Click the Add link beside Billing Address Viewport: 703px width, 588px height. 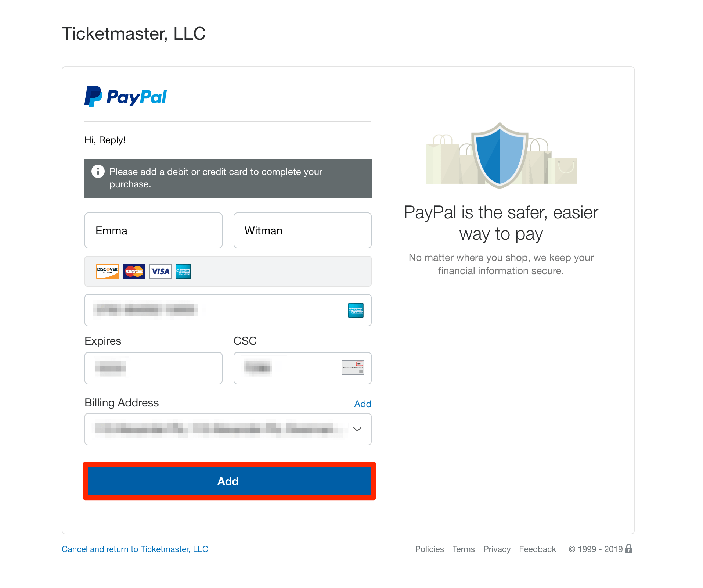(x=363, y=404)
